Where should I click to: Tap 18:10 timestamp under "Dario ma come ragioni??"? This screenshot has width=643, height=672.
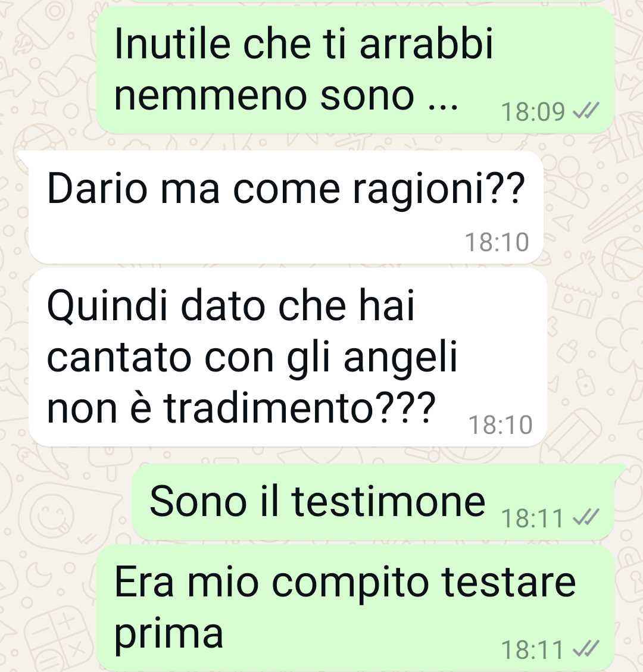click(x=497, y=242)
